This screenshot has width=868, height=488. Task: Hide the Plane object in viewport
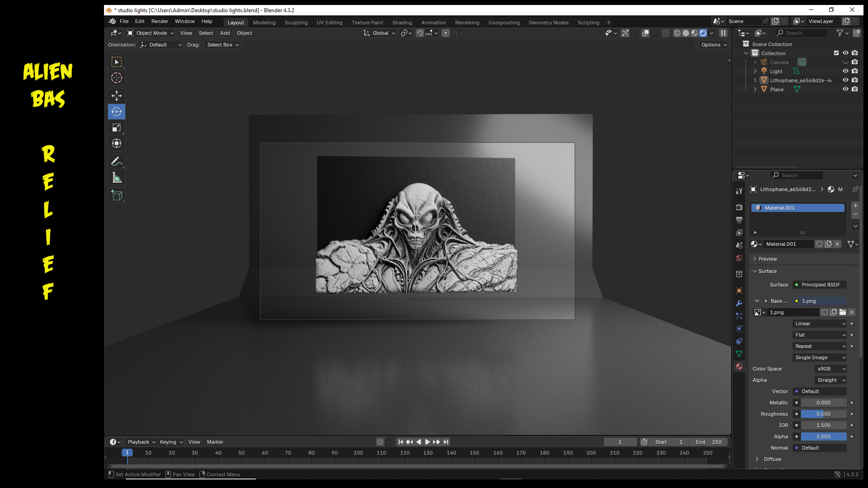pyautogui.click(x=845, y=89)
